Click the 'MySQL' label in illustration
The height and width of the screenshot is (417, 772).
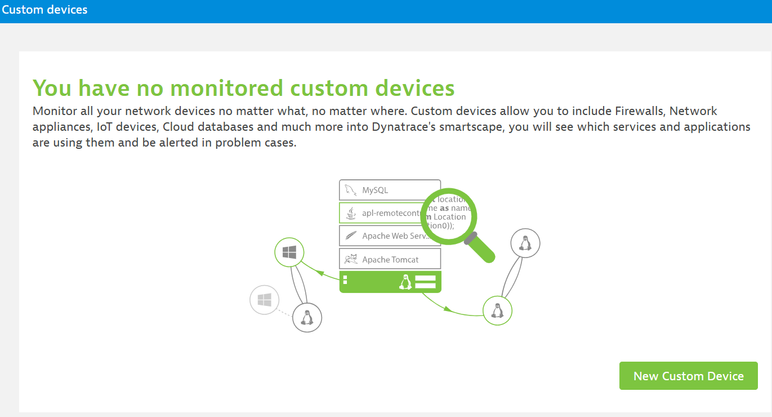[x=375, y=190]
